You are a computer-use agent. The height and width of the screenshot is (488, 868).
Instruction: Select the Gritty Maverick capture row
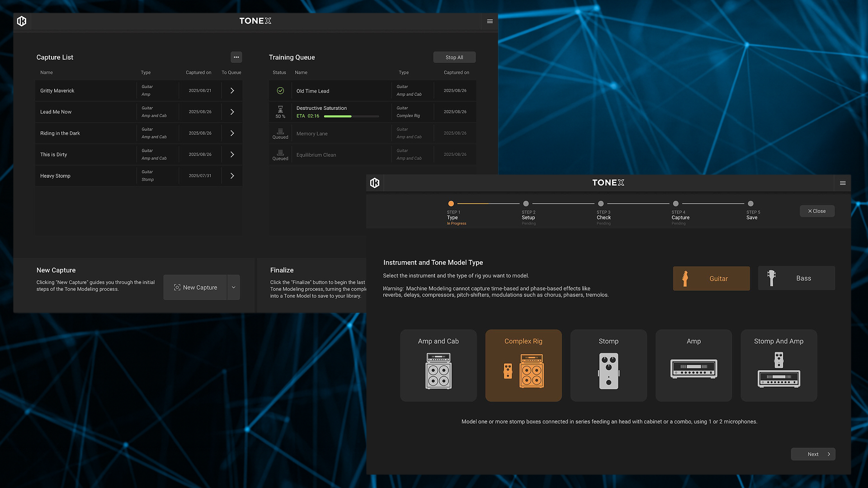(139, 91)
